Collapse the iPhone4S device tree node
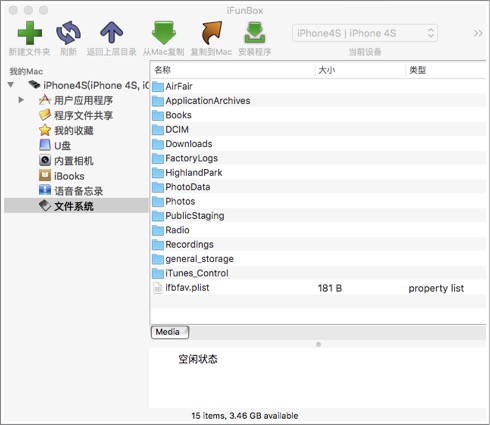Screen dimensions: 490x425 [11, 85]
